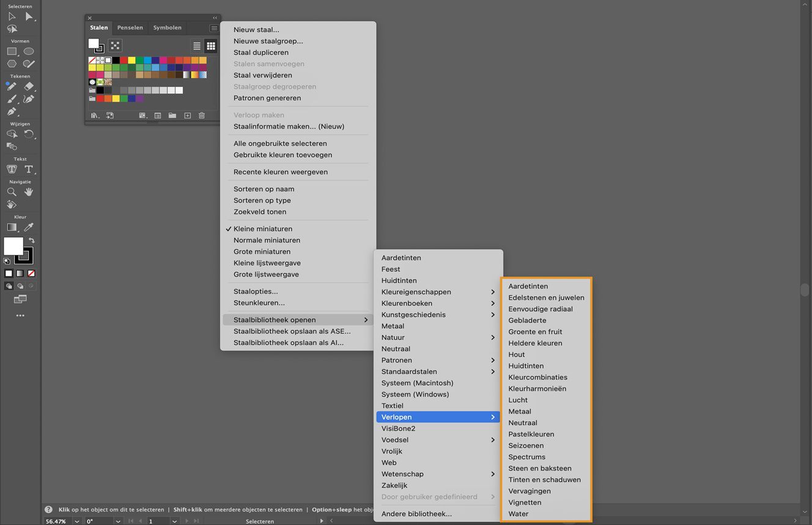Viewport: 812px width, 525px height.
Task: Switch to the 'Penselen' tab
Action: coord(130,28)
